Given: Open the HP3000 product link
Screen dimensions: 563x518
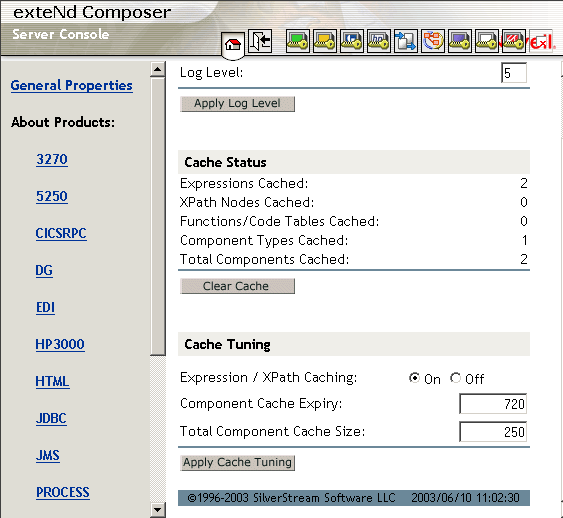Looking at the screenshot, I should coord(60,344).
